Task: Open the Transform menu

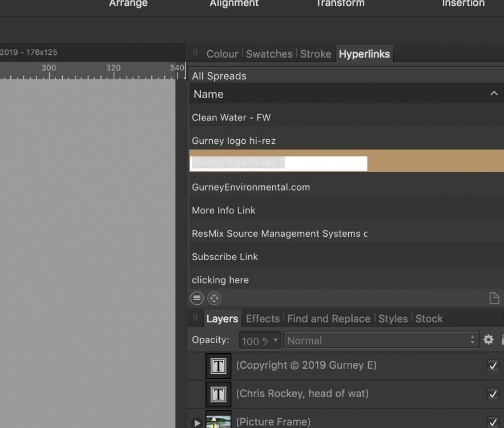Action: (x=340, y=3)
